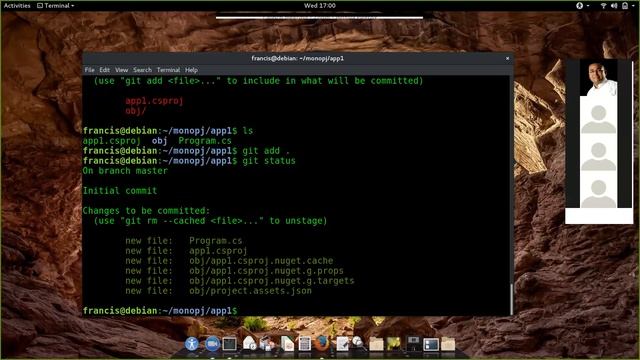Click the second blank participant avatar
640x360 pixels.
pos(598,156)
